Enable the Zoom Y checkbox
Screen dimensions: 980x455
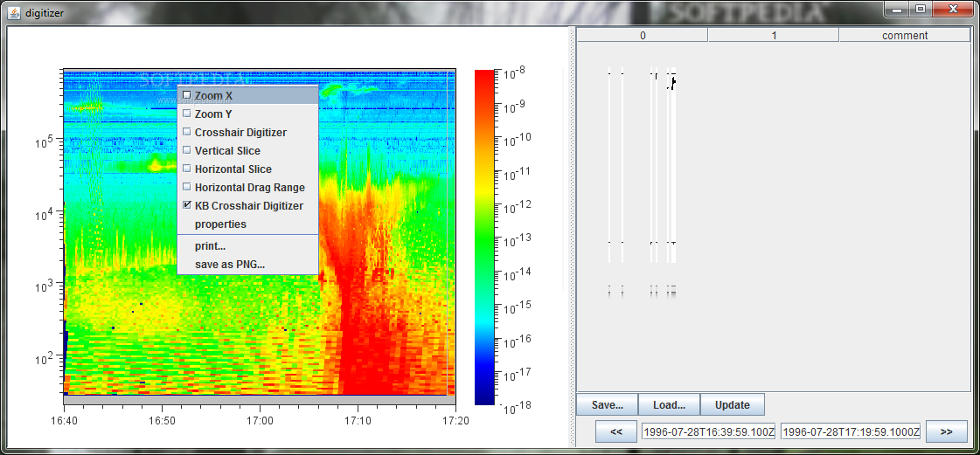coord(186,114)
